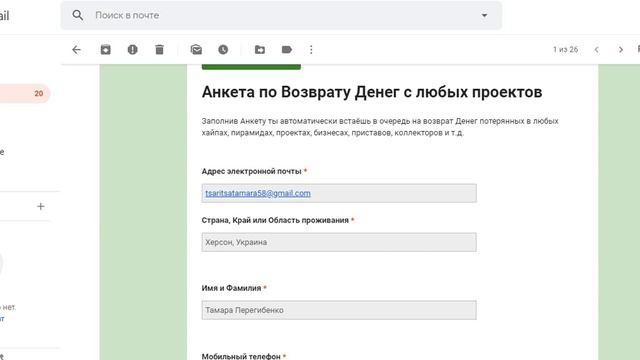
Task: Click the form description paragraph
Action: pyautogui.click(x=380, y=127)
